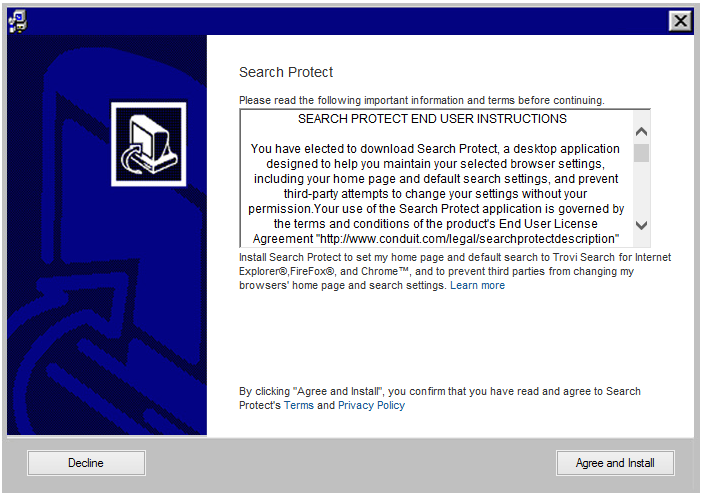This screenshot has width=703, height=496.
Task: Click the Decline button
Action: coord(86,463)
